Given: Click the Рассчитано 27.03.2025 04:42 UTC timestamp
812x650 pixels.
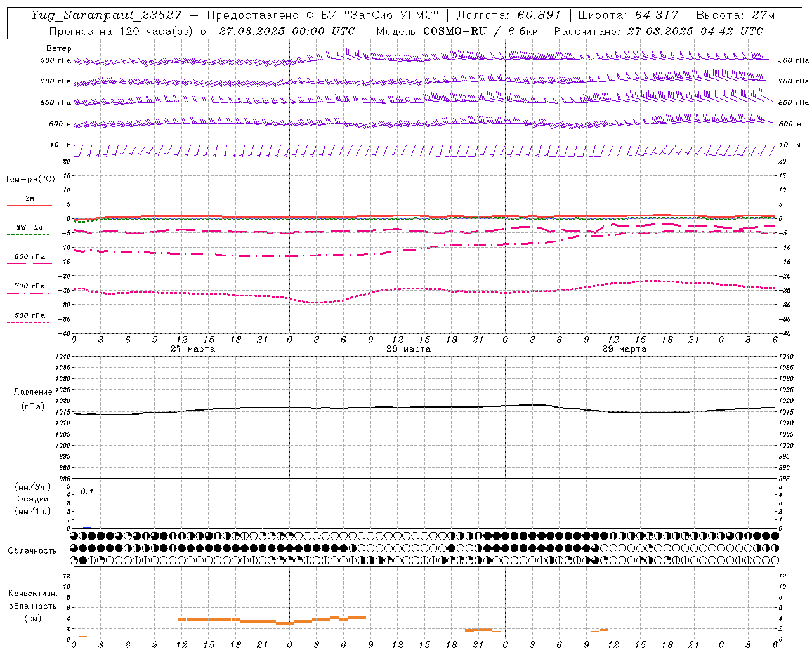Looking at the screenshot, I should [x=658, y=31].
